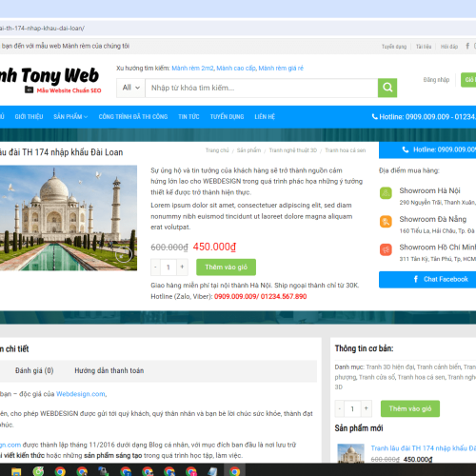The image size is (476, 476).
Task: Open File Explorer from the taskbar
Action: point(16,471)
